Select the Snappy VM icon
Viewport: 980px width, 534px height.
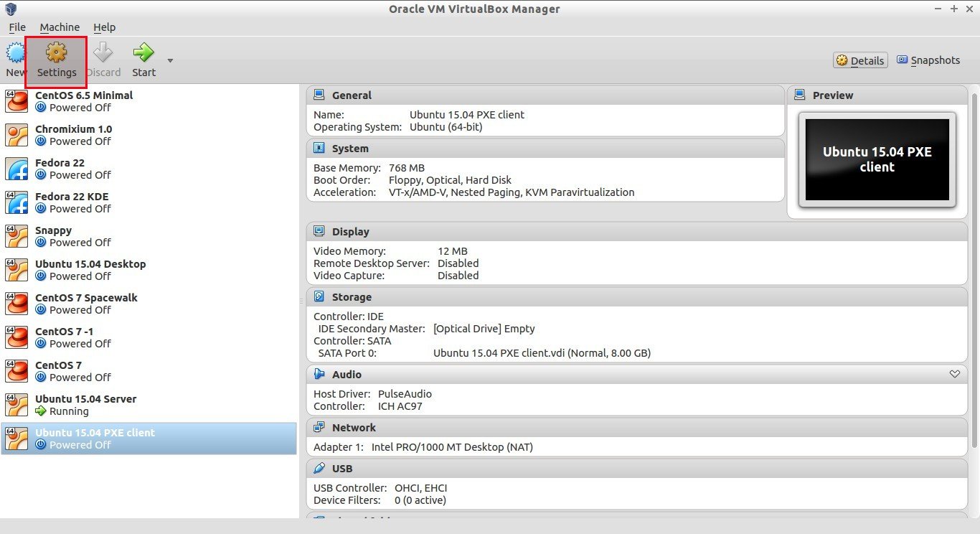(x=17, y=236)
